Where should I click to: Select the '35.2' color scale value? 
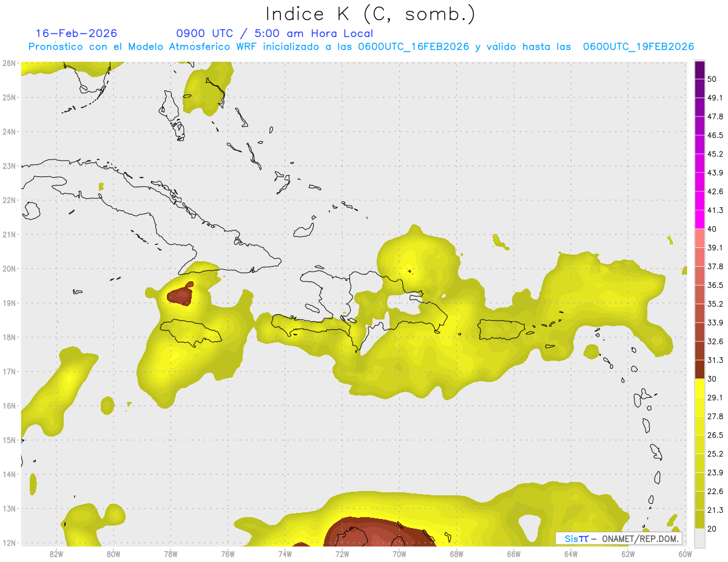click(715, 304)
